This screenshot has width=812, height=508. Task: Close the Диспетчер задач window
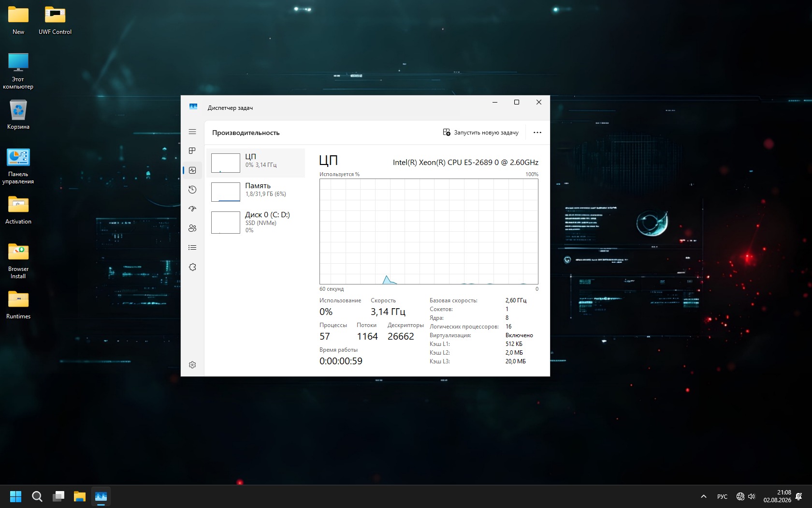coord(539,102)
